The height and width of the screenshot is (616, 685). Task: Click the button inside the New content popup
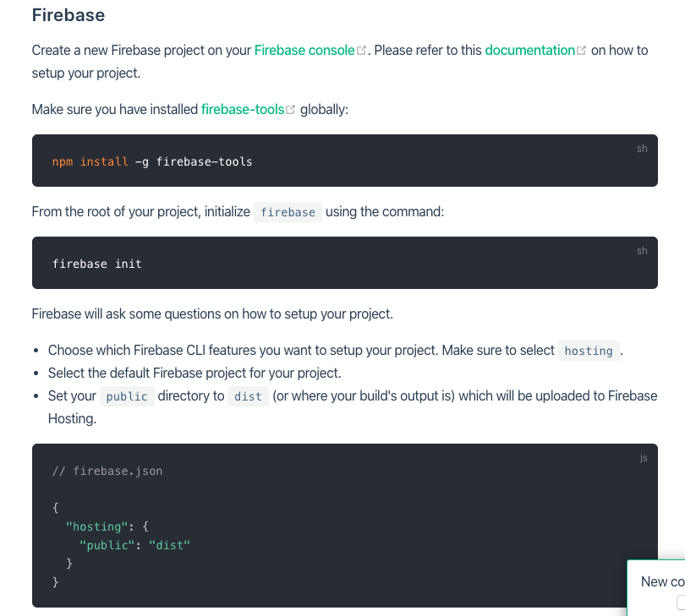(681, 602)
